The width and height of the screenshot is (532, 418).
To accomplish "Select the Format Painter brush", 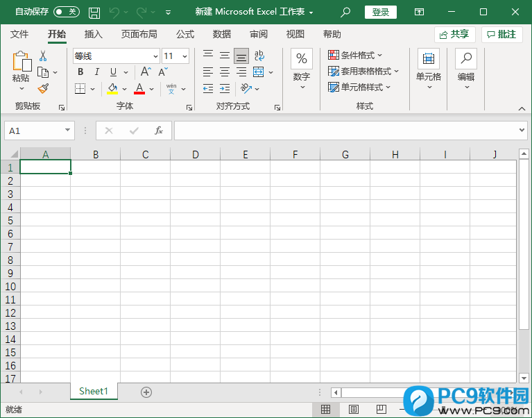I will click(43, 89).
